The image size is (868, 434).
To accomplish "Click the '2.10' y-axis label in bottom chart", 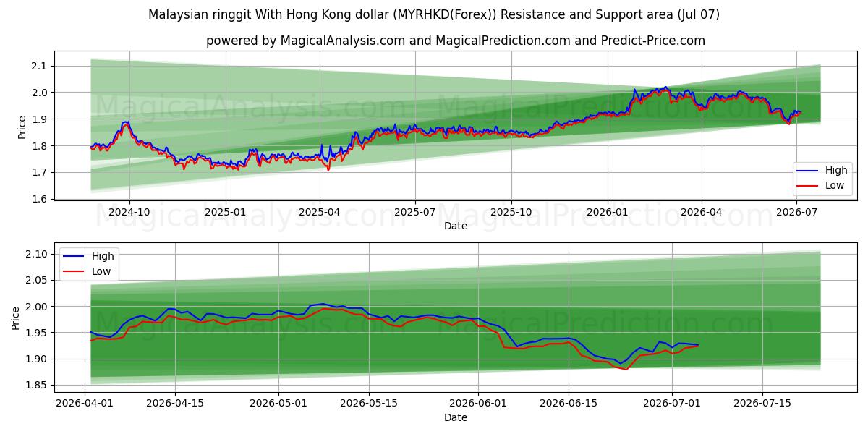I will coord(36,254).
